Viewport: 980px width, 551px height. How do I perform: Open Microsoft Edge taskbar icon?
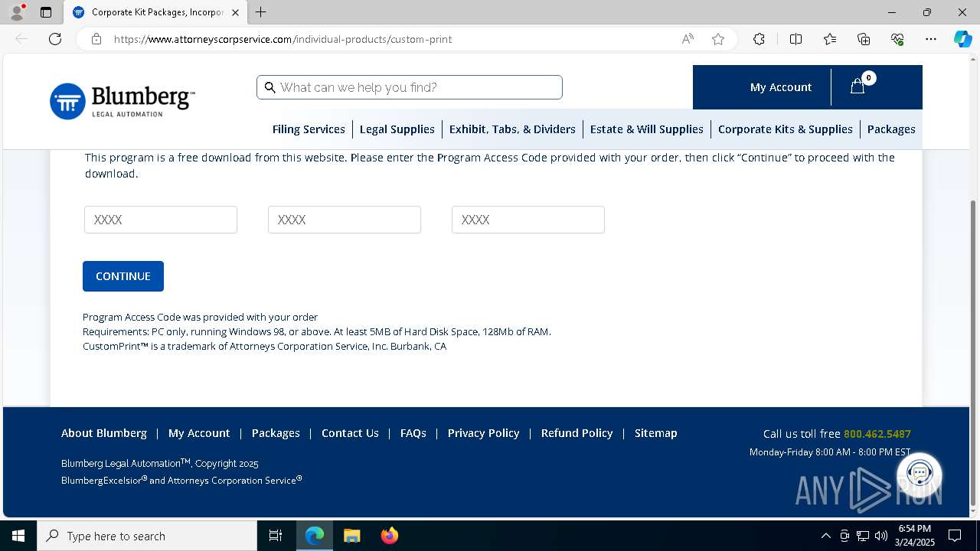pos(315,536)
